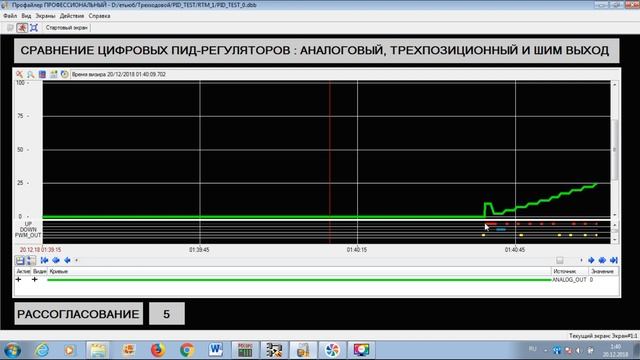This screenshot has width=640, height=360.
Task: Click the Значение column header
Action: coord(603,271)
